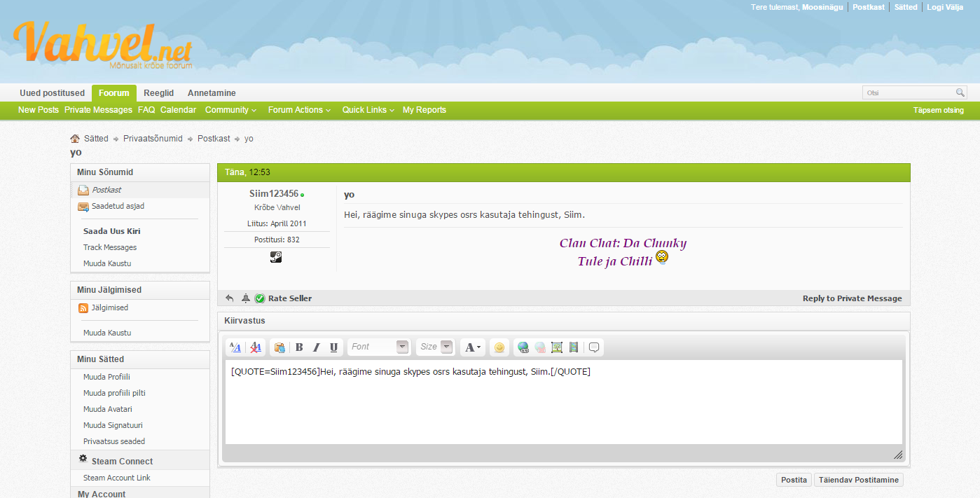The height and width of the screenshot is (498, 980).
Task: Click the Siim123456 username
Action: pos(274,194)
